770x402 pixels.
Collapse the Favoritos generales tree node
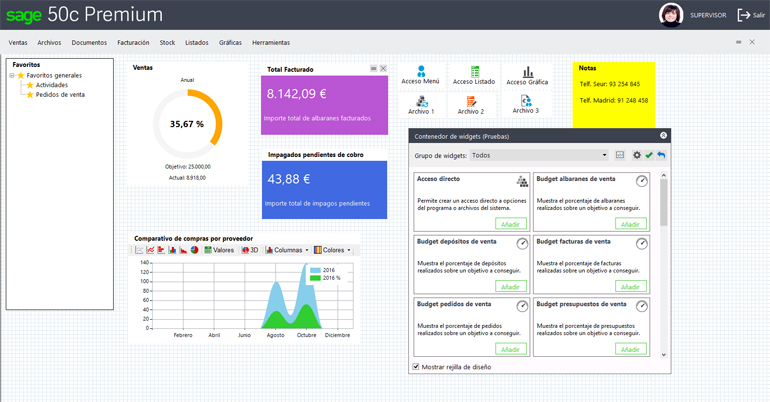click(12, 76)
